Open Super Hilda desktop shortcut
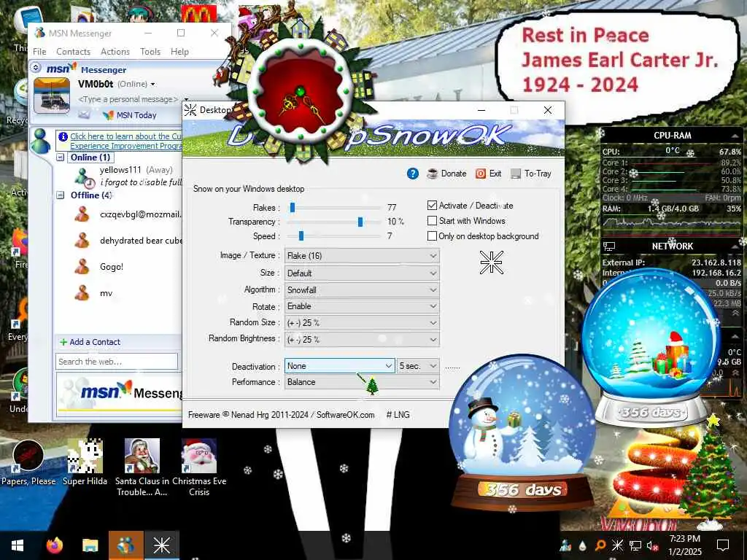This screenshot has height=560, width=747. (85, 463)
